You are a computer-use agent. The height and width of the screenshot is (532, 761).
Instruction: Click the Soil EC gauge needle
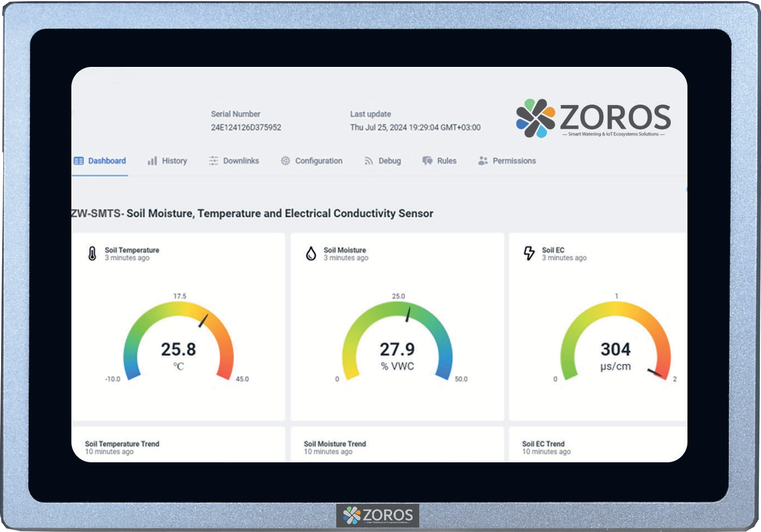click(655, 372)
